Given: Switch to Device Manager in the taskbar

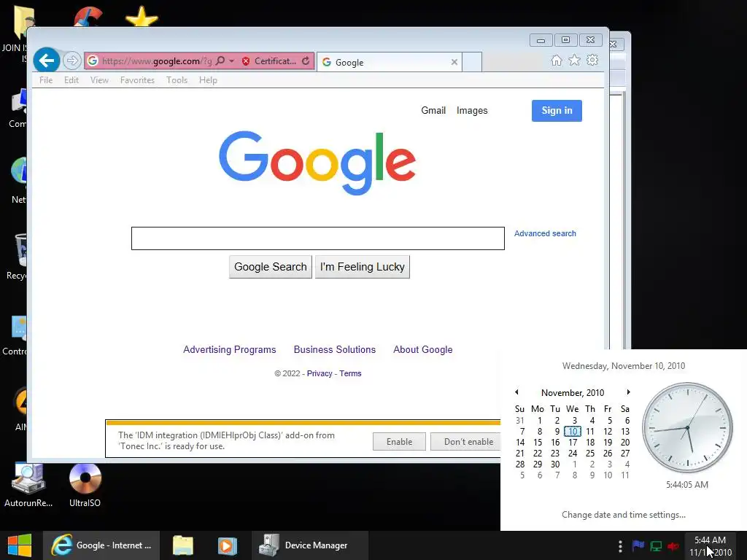Looking at the screenshot, I should [309, 545].
